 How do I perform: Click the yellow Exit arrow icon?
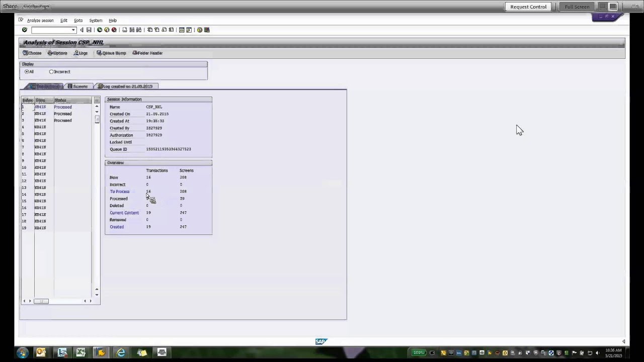pos(107,30)
